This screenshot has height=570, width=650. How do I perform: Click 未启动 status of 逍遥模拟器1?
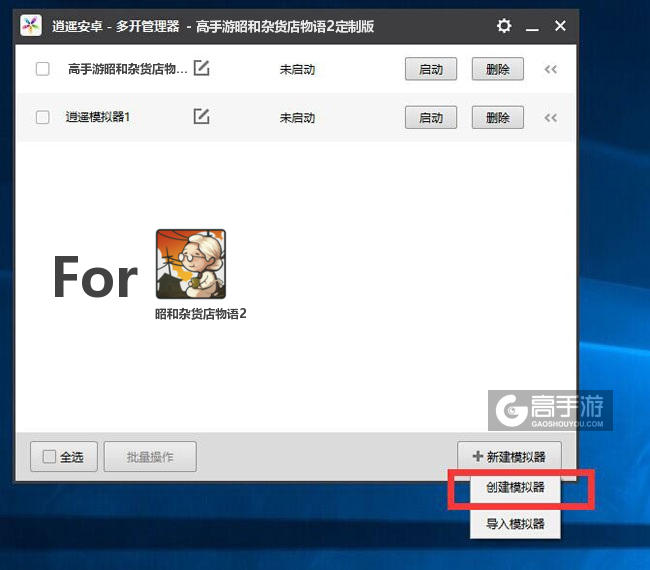(x=297, y=118)
